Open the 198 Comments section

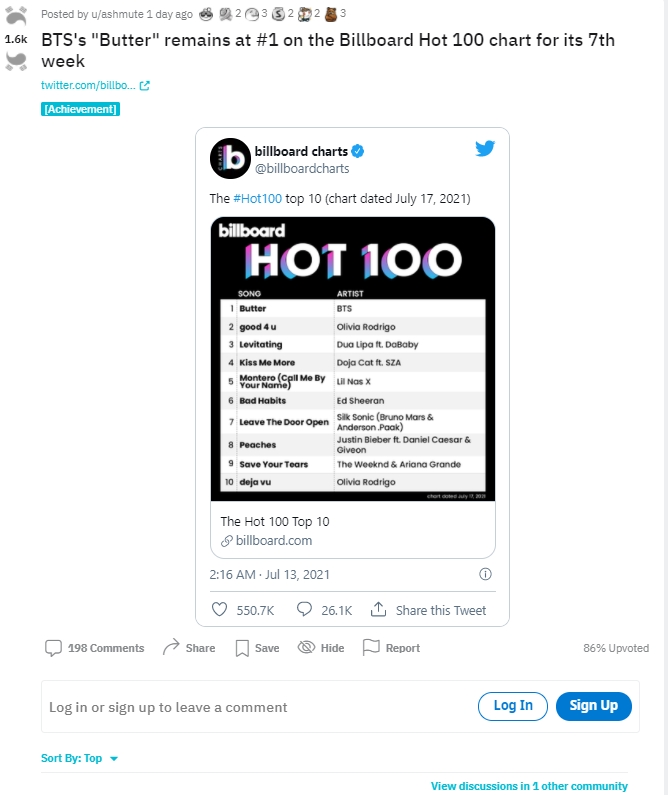click(94, 648)
